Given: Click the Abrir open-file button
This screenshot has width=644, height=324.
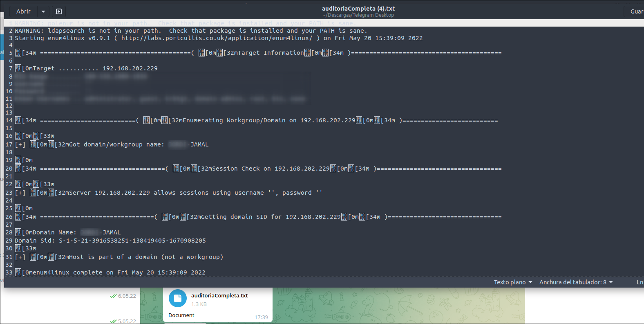Looking at the screenshot, I should [23, 11].
